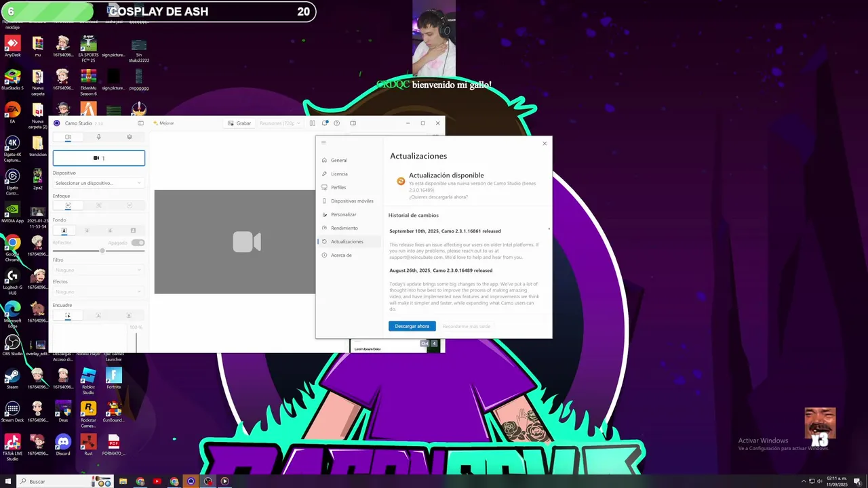Select the middle Encuadre framing icon
The image size is (868, 488).
[98, 316]
